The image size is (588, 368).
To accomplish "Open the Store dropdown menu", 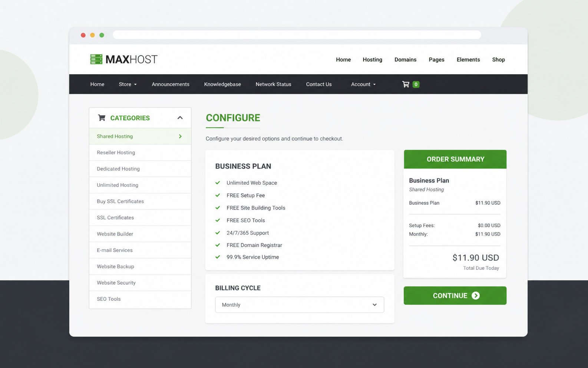I will [128, 84].
